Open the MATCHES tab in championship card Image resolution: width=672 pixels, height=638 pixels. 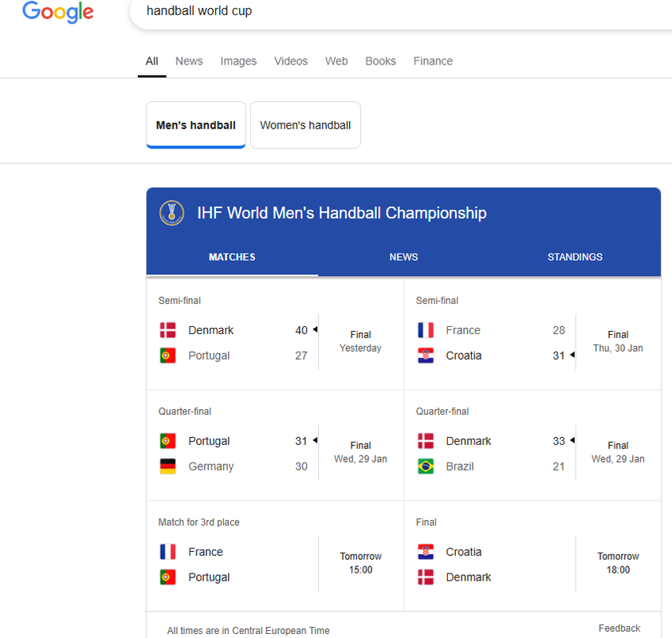[232, 257]
